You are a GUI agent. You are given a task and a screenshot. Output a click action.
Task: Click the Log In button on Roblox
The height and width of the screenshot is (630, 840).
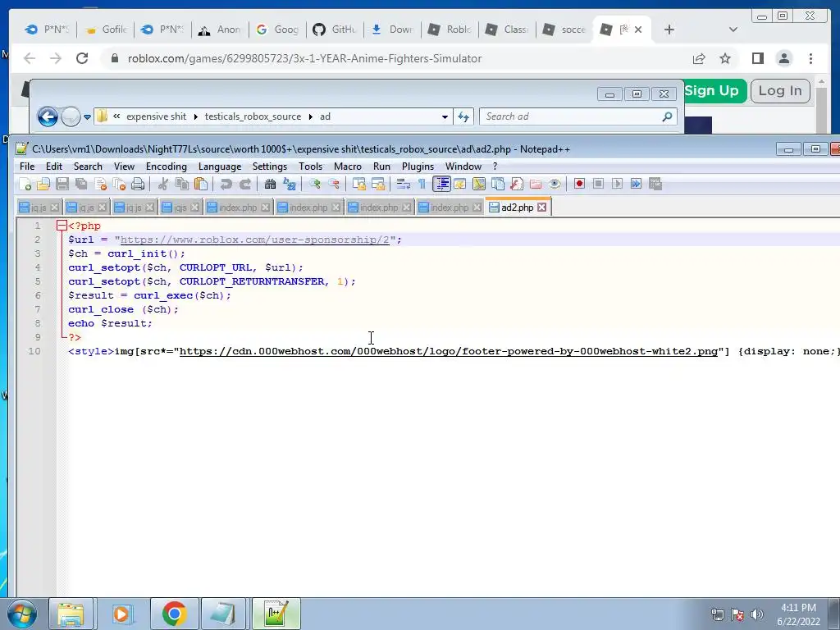(780, 90)
